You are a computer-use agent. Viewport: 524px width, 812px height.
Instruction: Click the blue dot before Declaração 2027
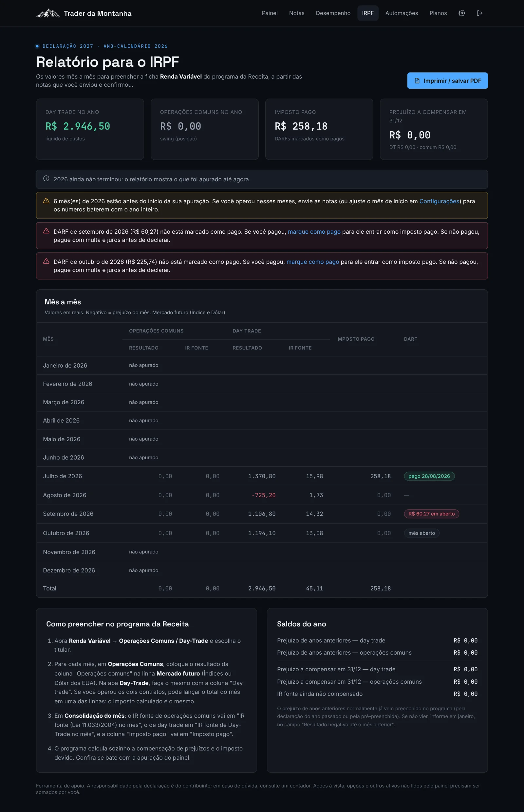tap(37, 46)
